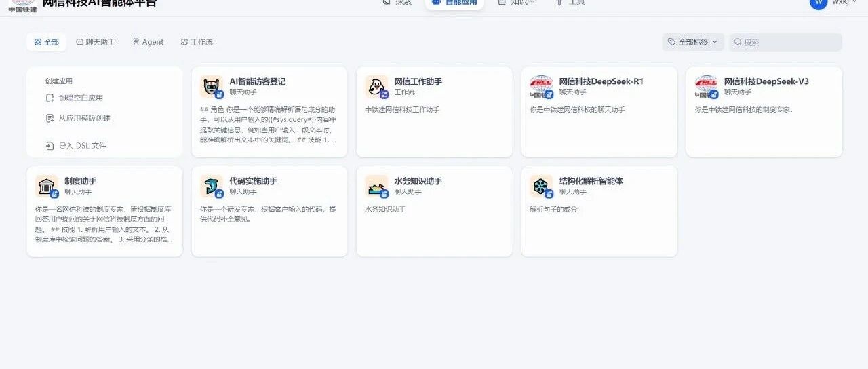The image size is (868, 369).
Task: Open the AI智能访客登记 robot app icon
Action: pyautogui.click(x=212, y=86)
